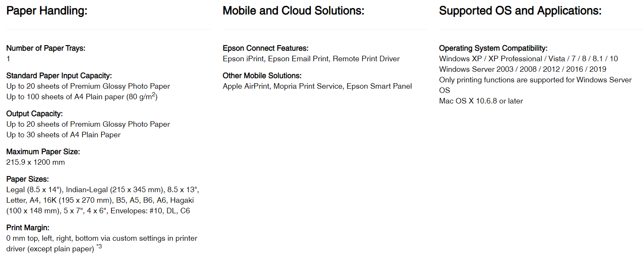Screen dimensions: 644x261
Task: Click the Paper Sizes label
Action: click(27, 179)
